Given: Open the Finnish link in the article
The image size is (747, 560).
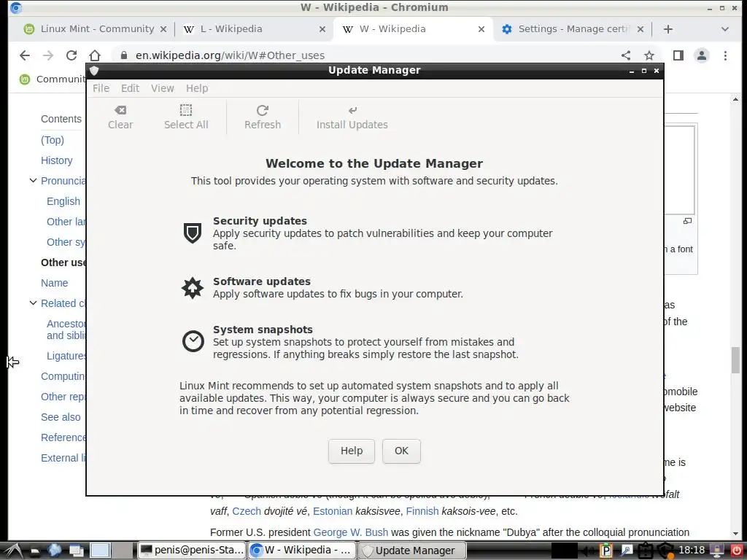Looking at the screenshot, I should tap(422, 511).
